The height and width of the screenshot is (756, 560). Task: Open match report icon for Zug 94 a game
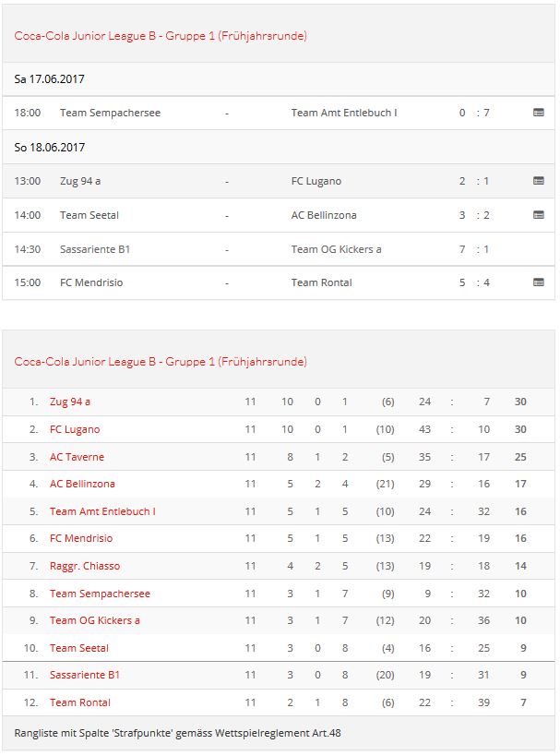pyautogui.click(x=539, y=181)
